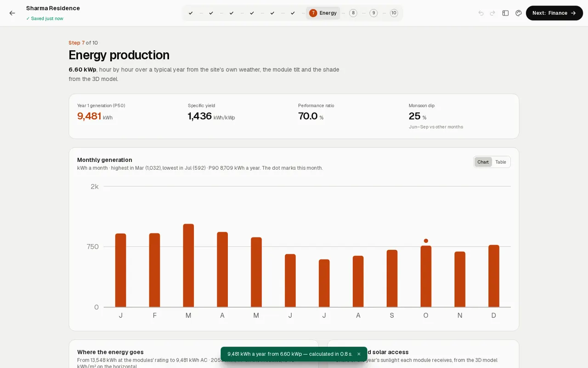Open the theme palette icon
This screenshot has height=368, width=588.
519,13
